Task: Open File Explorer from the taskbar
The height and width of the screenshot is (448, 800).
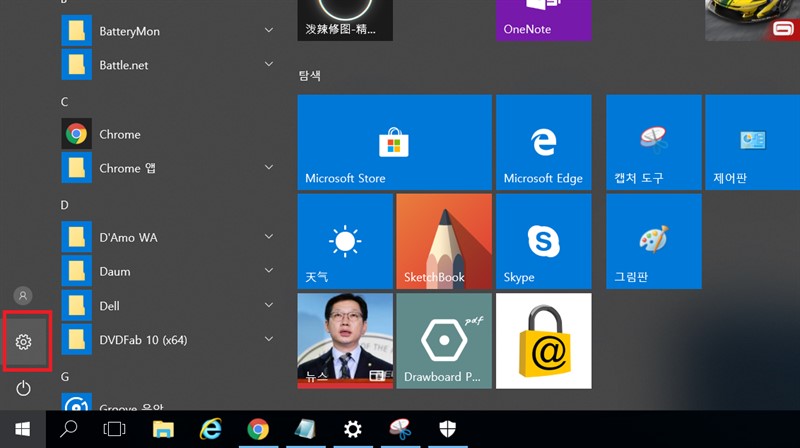Action: (163, 429)
